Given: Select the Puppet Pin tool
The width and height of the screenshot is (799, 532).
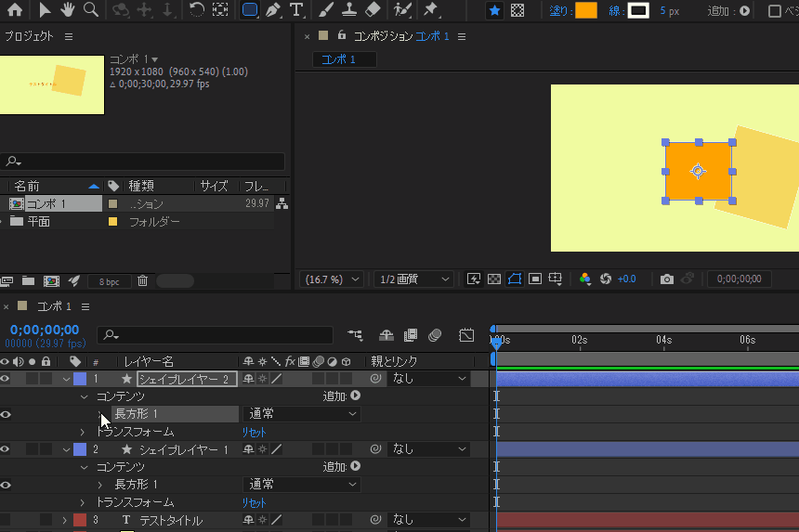Looking at the screenshot, I should click(x=430, y=9).
